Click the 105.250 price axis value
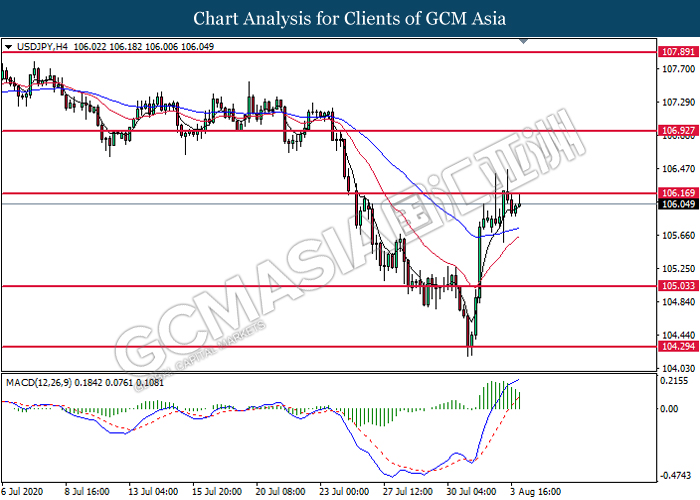The image size is (700, 500). (679, 269)
